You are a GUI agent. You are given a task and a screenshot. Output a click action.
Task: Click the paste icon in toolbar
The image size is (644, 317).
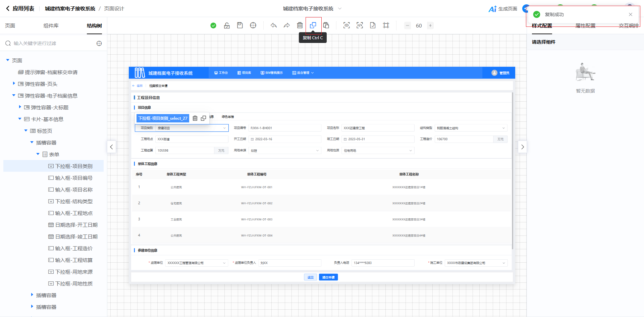326,25
